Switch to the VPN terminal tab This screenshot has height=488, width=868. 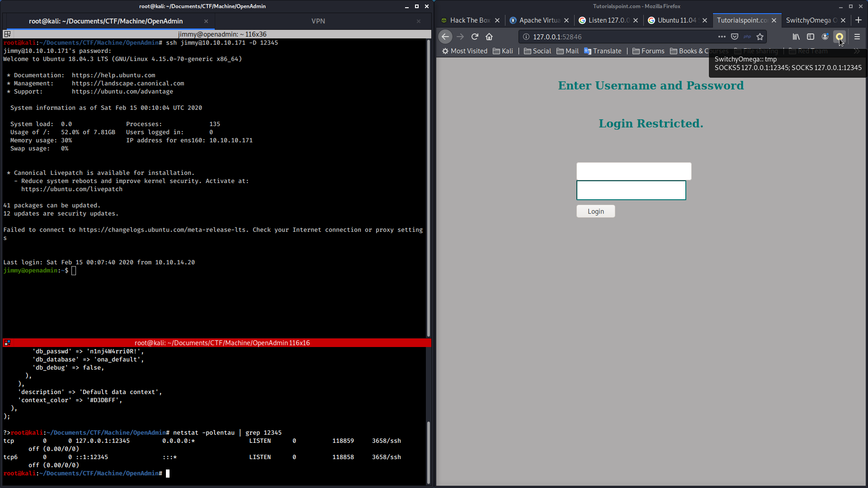pyautogui.click(x=318, y=21)
